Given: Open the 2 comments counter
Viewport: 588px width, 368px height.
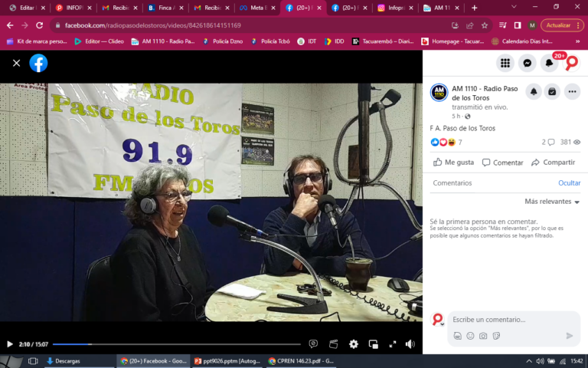Looking at the screenshot, I should pyautogui.click(x=548, y=143).
